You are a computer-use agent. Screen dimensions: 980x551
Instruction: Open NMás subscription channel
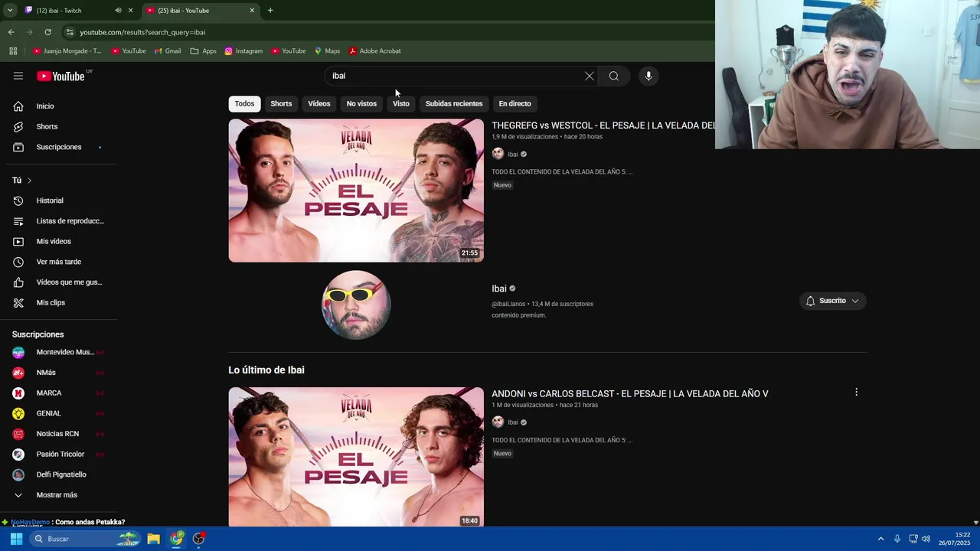point(60,373)
